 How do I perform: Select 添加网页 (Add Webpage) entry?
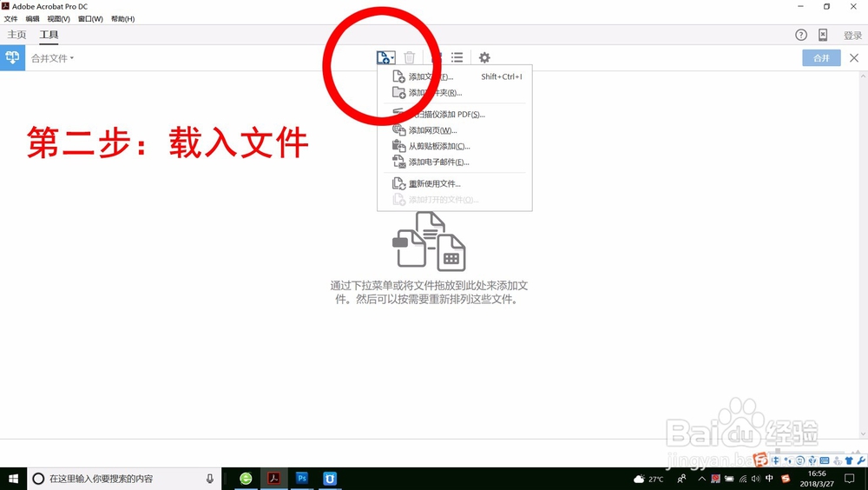(455, 130)
